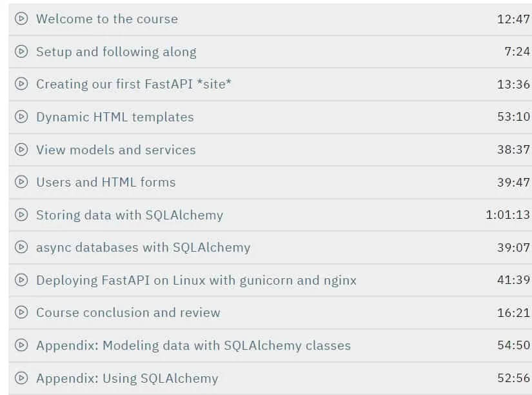Click play icon beside Storing data with SQLAlchemy

pos(21,215)
